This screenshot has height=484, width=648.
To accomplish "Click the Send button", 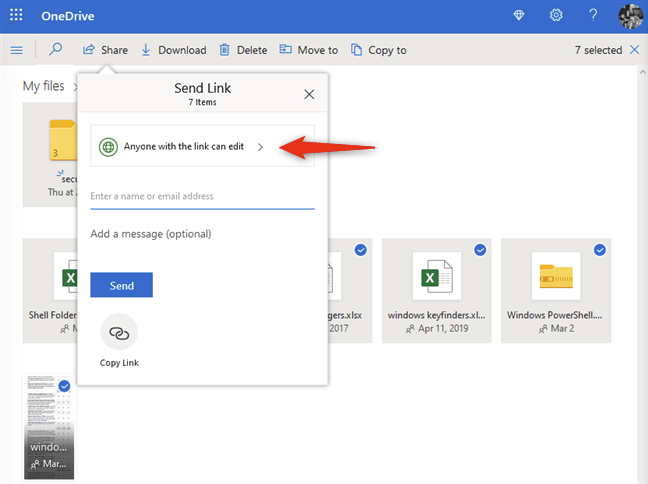I will pyautogui.click(x=122, y=285).
